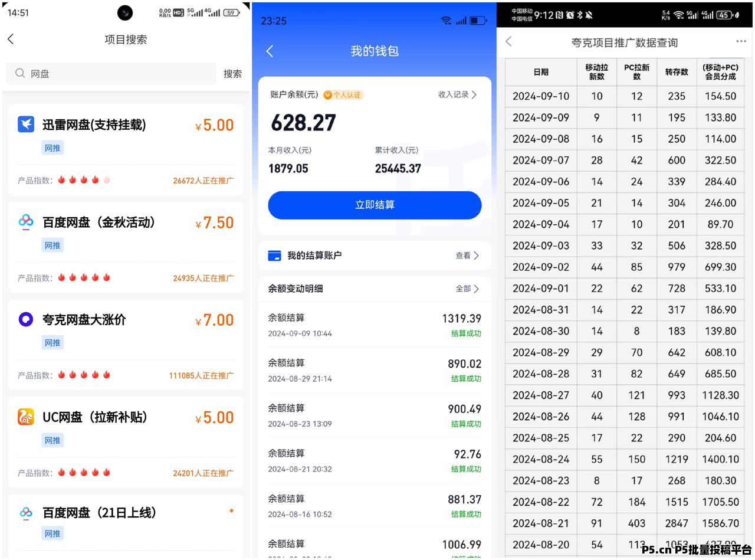Click 转存数 value 2847

(x=677, y=523)
